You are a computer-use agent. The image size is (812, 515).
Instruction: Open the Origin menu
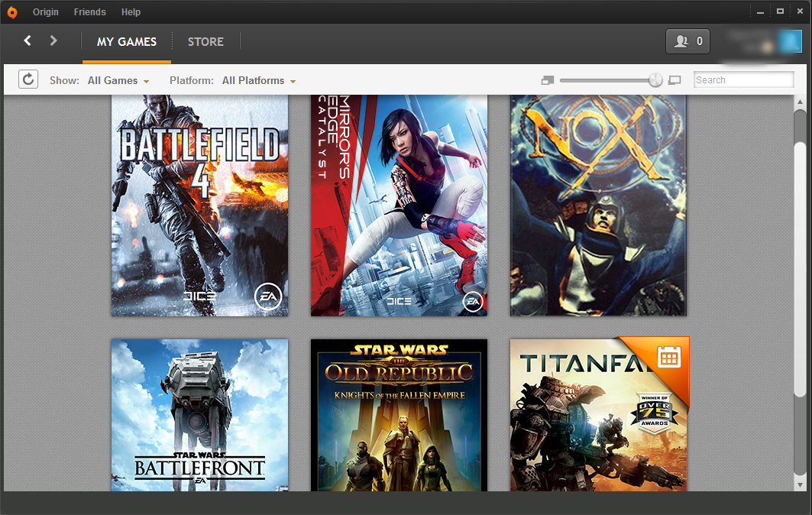[46, 12]
